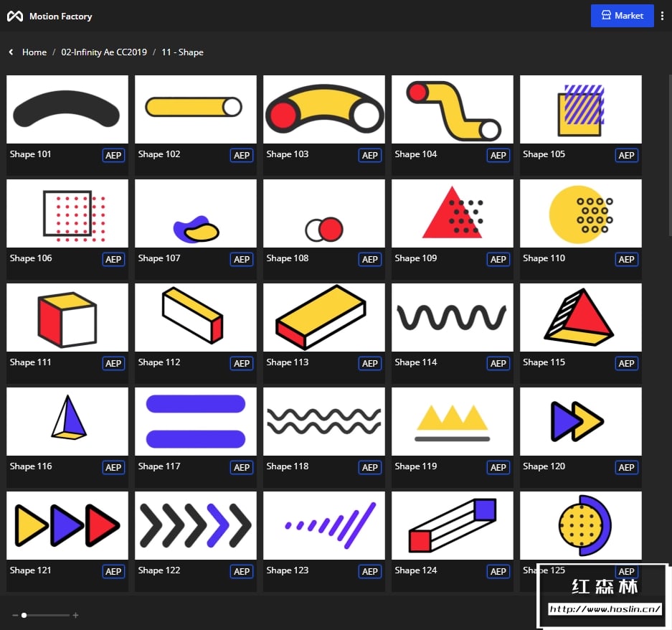Select the Shape 124 beam thumbnail
Image resolution: width=672 pixels, height=630 pixels.
(x=452, y=525)
